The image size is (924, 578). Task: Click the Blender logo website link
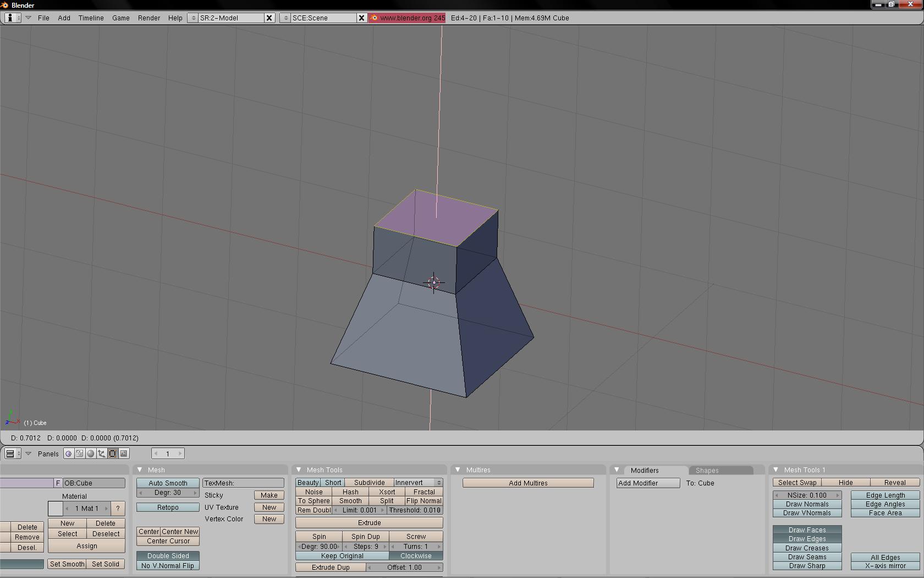408,18
